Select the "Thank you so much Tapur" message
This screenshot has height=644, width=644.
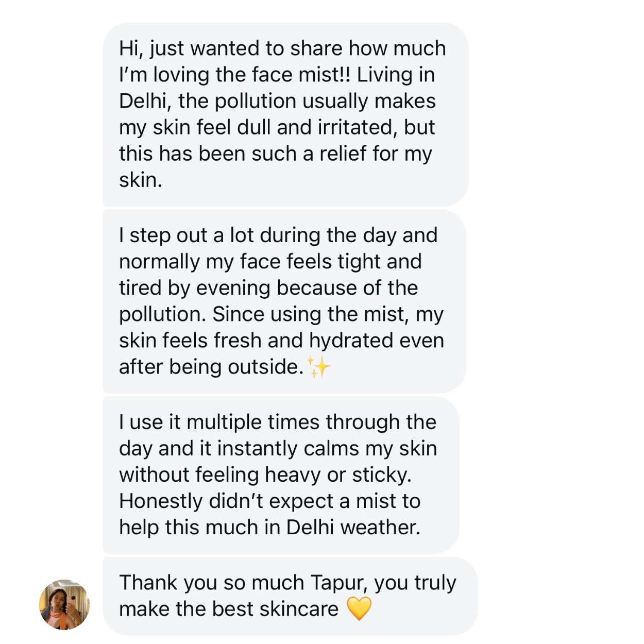pyautogui.click(x=290, y=596)
